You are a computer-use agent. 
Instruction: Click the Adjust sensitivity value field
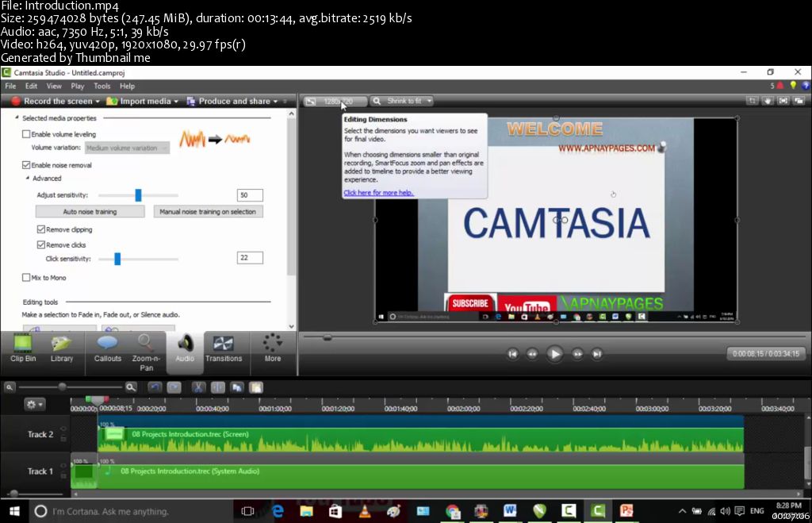click(x=250, y=195)
